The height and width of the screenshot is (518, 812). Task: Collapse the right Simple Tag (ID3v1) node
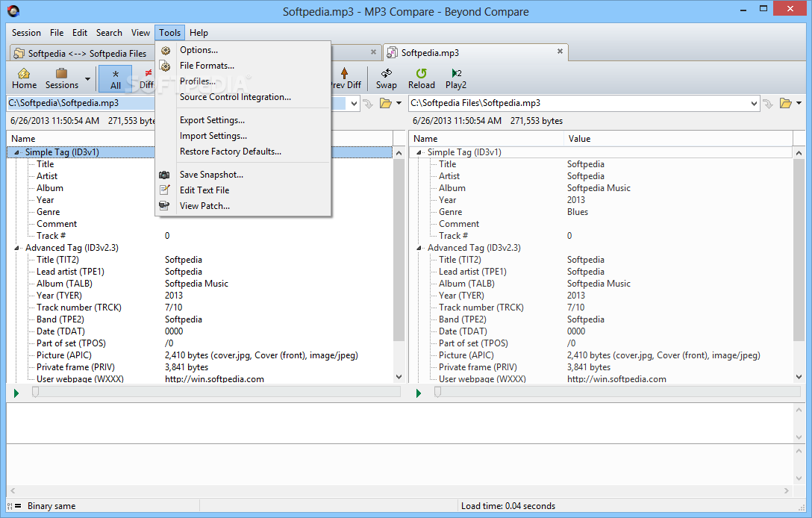[419, 152]
